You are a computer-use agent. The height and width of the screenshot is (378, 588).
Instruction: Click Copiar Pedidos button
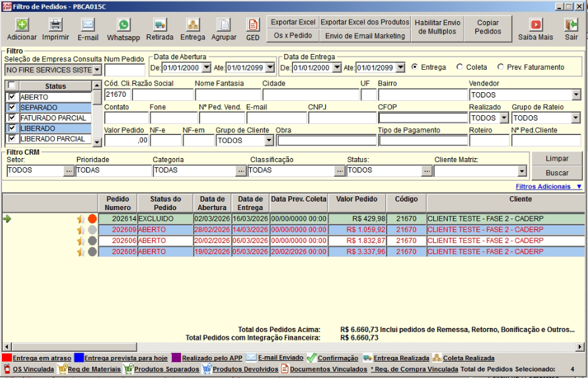[488, 28]
